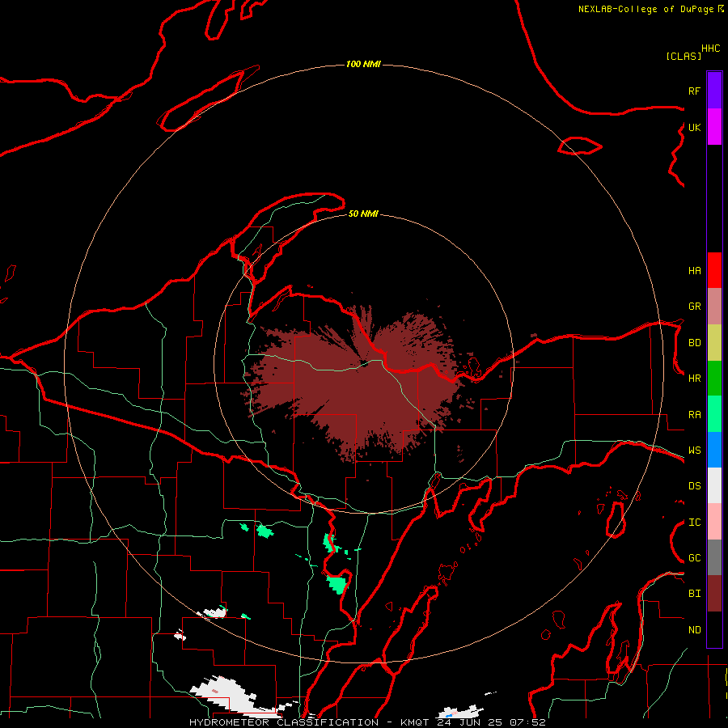Click the "UK" legend label
The height and width of the screenshot is (728, 728).
tap(694, 127)
